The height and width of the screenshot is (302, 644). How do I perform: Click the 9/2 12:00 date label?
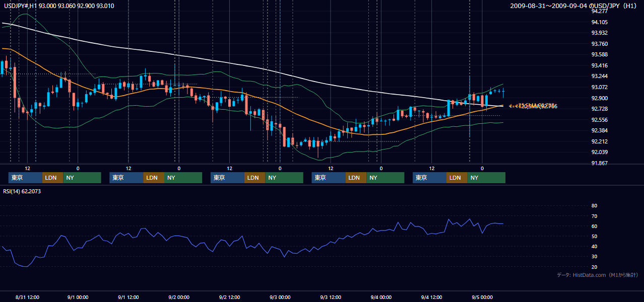[x=229, y=297]
